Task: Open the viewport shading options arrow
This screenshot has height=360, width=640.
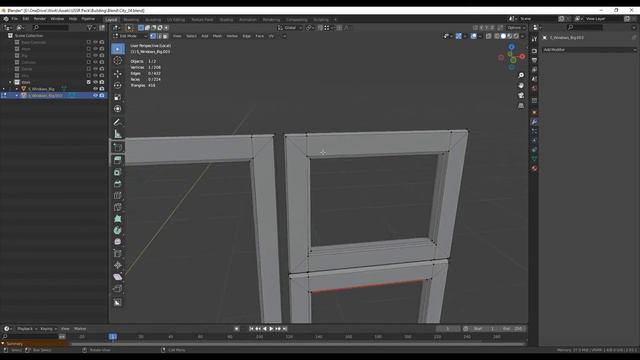Action: click(522, 36)
